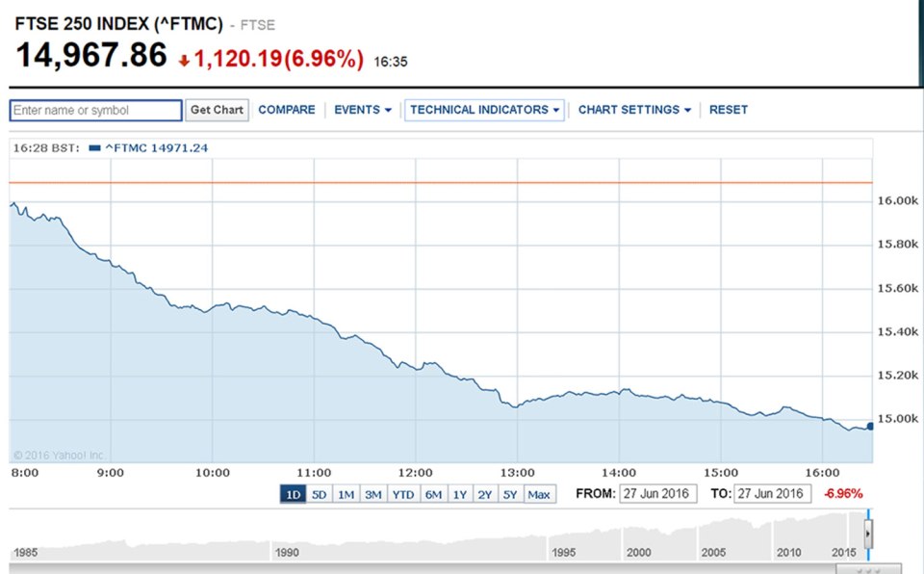Select the 2Y range tab
Viewport: 924px width, 574px height.
click(x=485, y=494)
